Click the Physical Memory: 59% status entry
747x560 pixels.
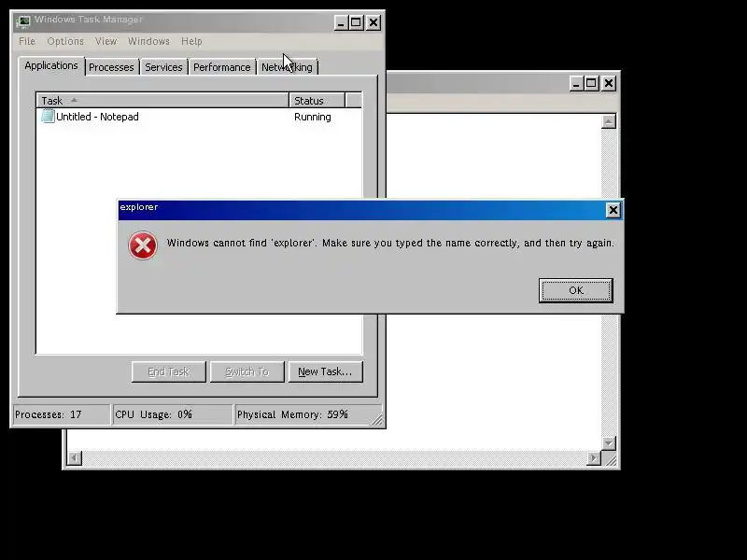tap(308, 414)
